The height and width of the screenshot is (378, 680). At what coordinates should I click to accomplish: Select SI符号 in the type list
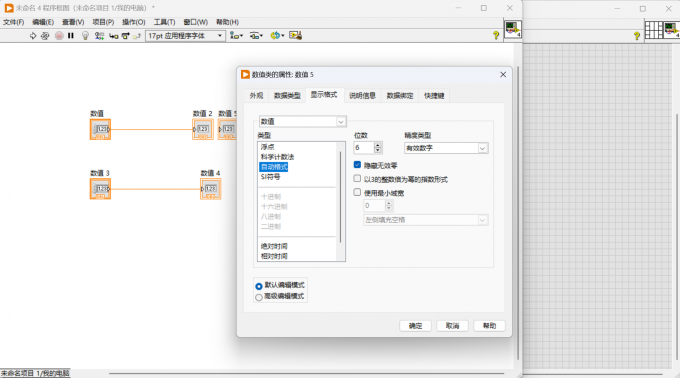point(270,177)
